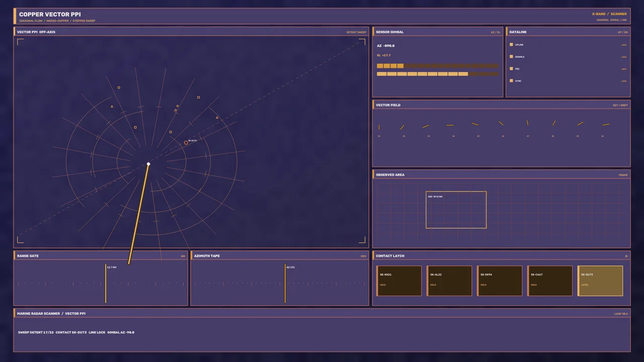644x362 pixels.
Task: Click the DEG unit label in Azimuth Tape
Action: pos(363,256)
